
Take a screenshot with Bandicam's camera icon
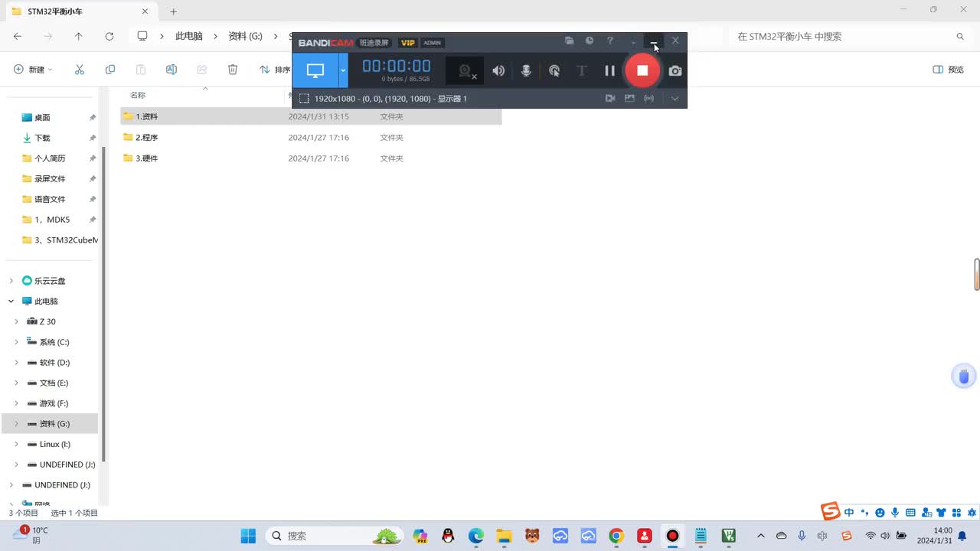(x=675, y=70)
